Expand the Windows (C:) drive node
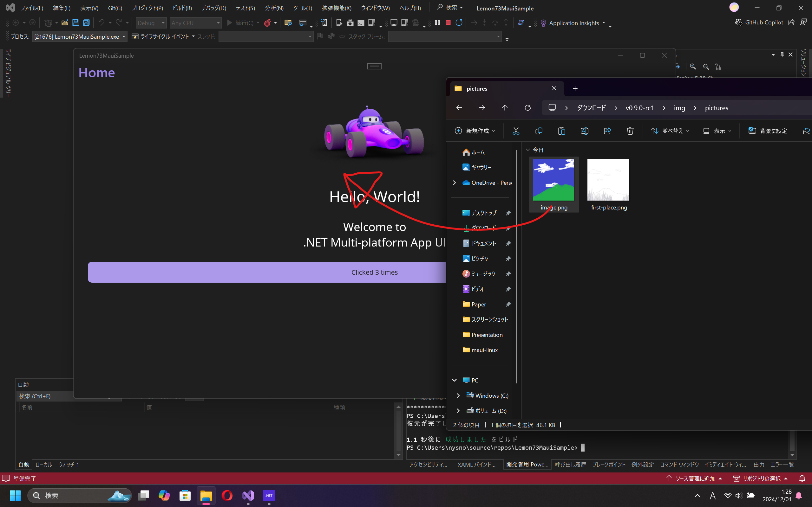The height and width of the screenshot is (507, 812). [458, 396]
